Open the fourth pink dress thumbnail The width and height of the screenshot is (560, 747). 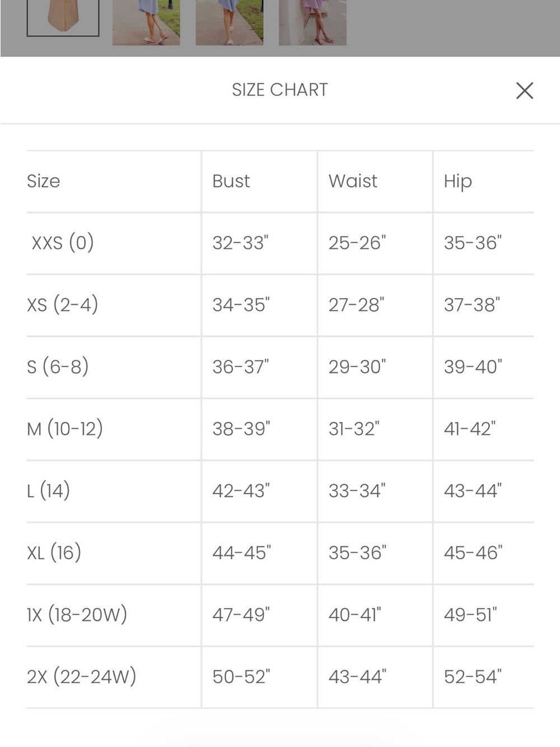pos(312,22)
